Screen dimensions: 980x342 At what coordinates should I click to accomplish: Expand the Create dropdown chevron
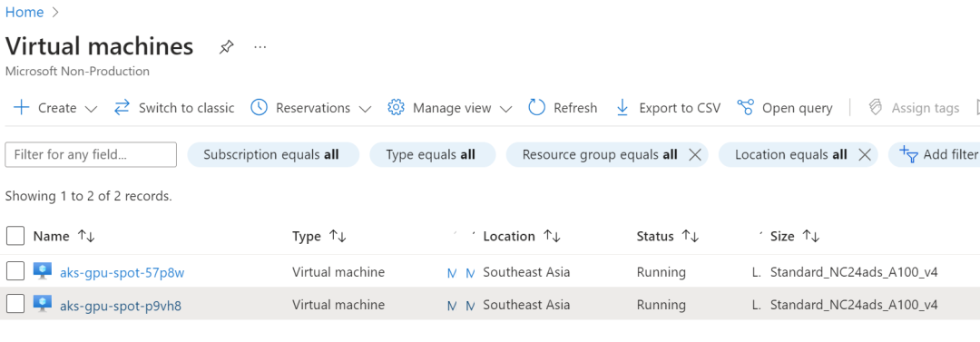[x=91, y=109]
